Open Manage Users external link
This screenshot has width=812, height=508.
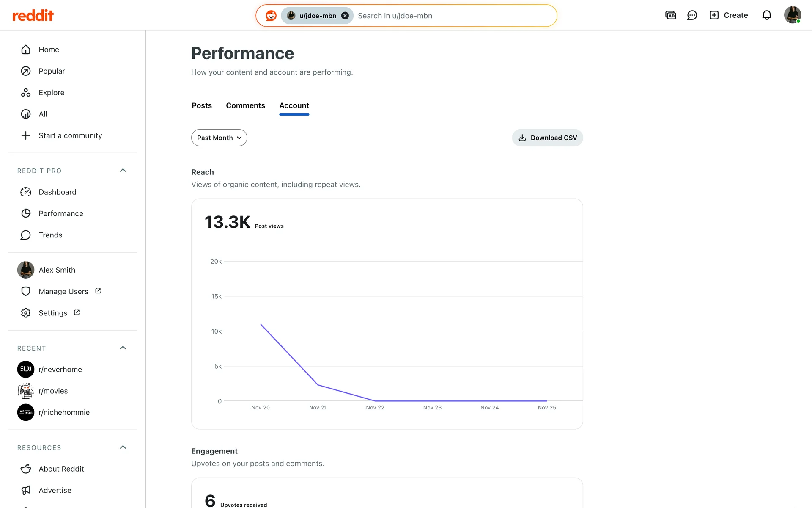tap(63, 291)
